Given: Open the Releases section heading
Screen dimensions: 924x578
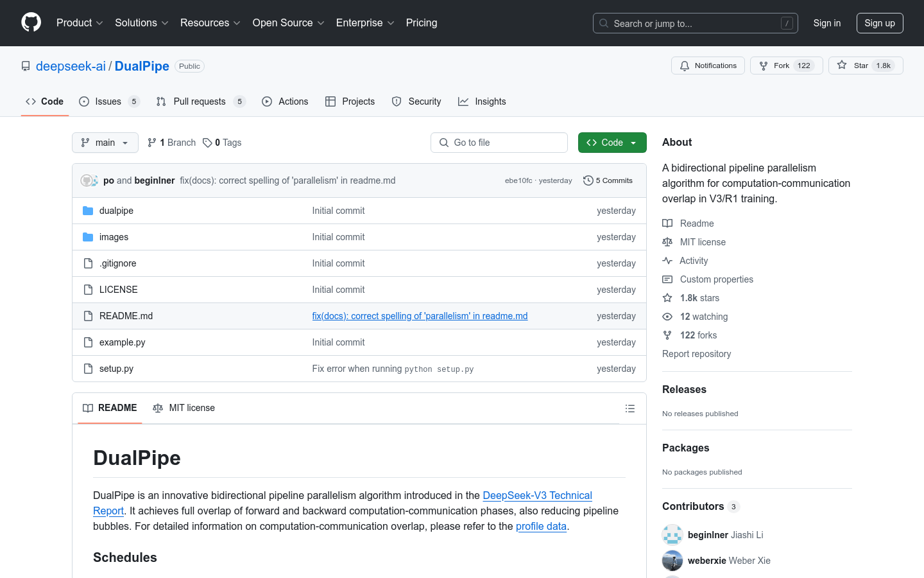Looking at the screenshot, I should [x=684, y=390].
